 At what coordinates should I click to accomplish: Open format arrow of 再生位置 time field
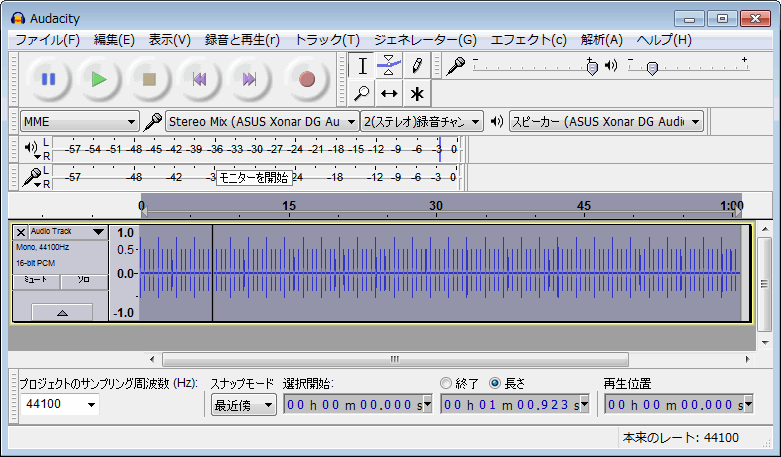[748, 404]
